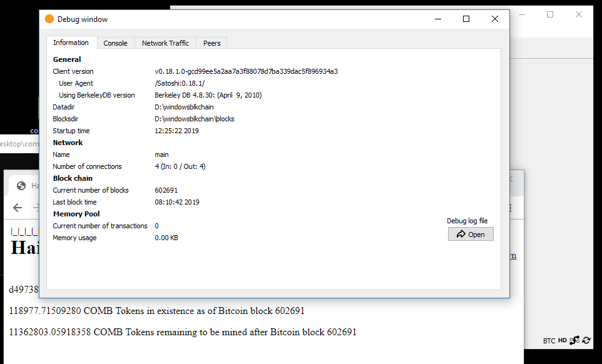This screenshot has height=364, width=602.
Task: Click the Startup time value 12:25:22 2019
Action: pyautogui.click(x=176, y=131)
